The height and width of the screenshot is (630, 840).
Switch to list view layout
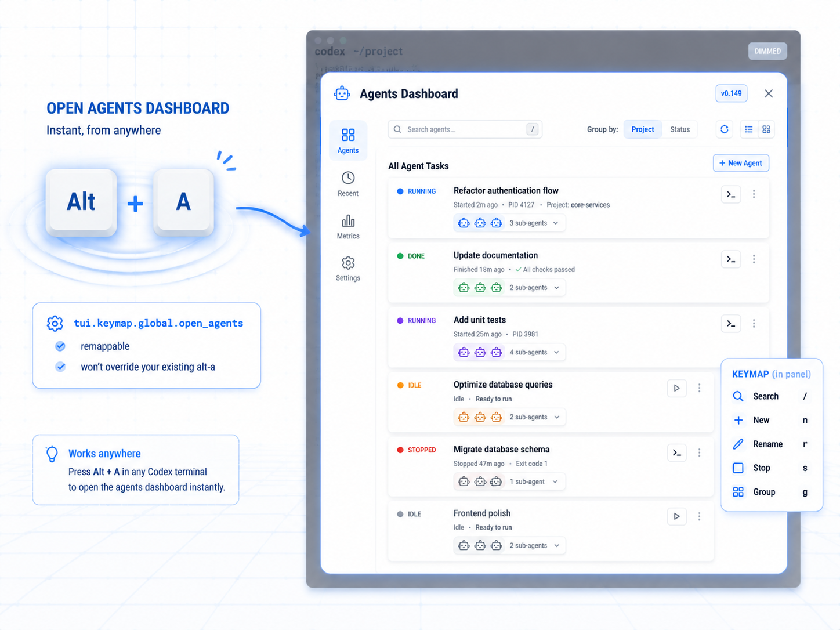749,129
